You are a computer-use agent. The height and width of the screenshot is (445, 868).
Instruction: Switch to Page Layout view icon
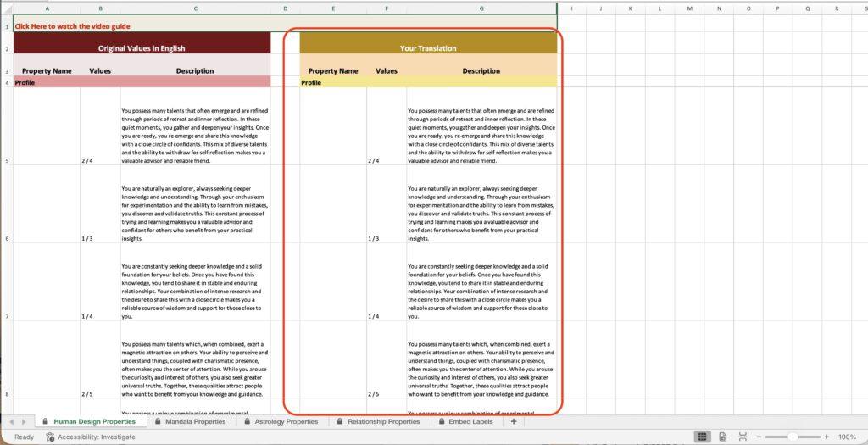(x=722, y=437)
